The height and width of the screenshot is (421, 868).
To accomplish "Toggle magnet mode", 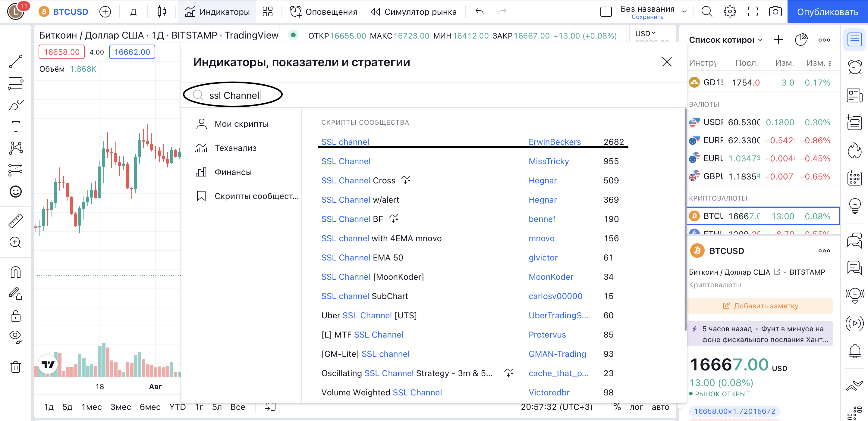I will pyautogui.click(x=15, y=272).
